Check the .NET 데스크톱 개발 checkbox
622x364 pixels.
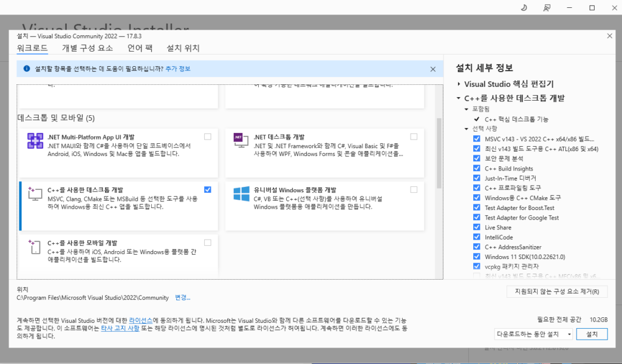tap(414, 136)
